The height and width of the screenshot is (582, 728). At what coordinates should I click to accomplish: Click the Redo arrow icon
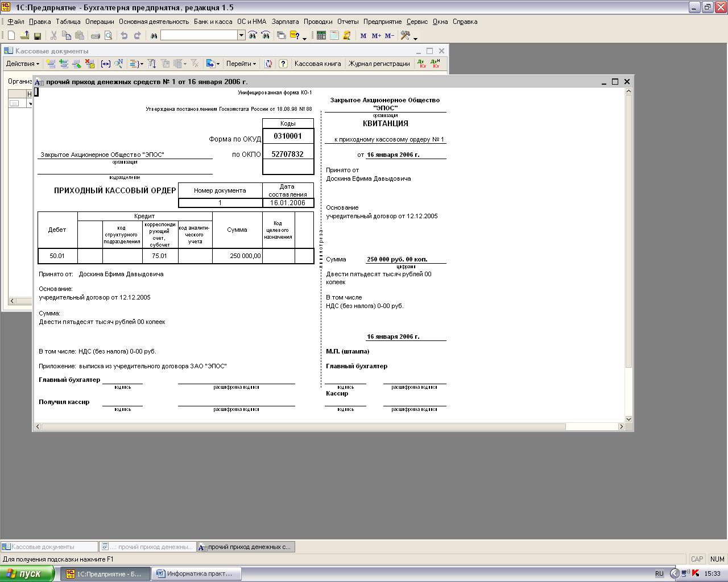click(x=137, y=35)
